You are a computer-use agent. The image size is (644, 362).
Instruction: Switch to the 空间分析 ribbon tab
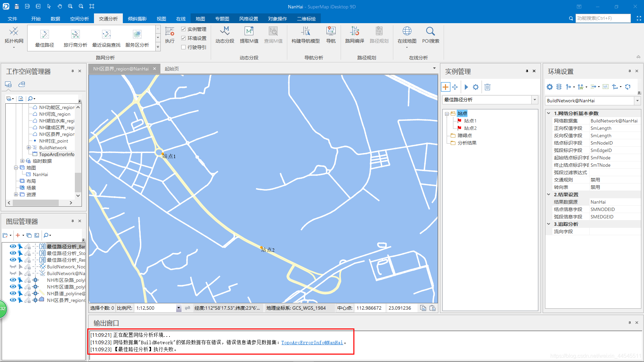tap(80, 19)
